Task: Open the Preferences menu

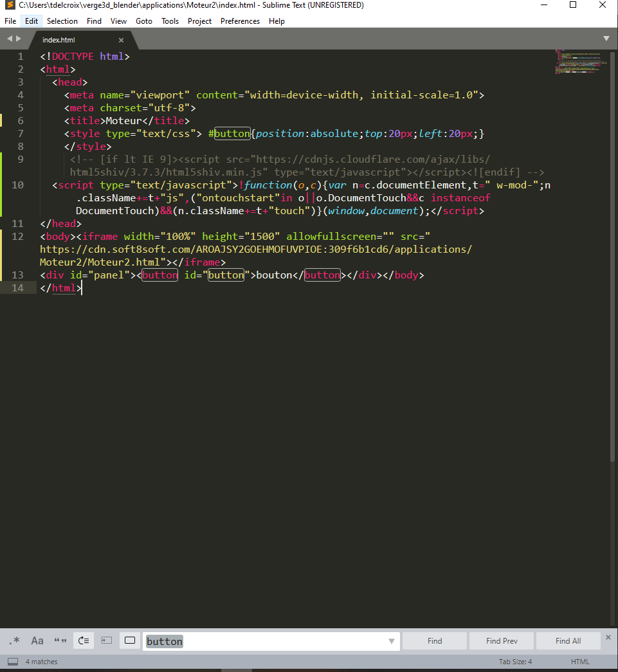Action: pos(240,21)
